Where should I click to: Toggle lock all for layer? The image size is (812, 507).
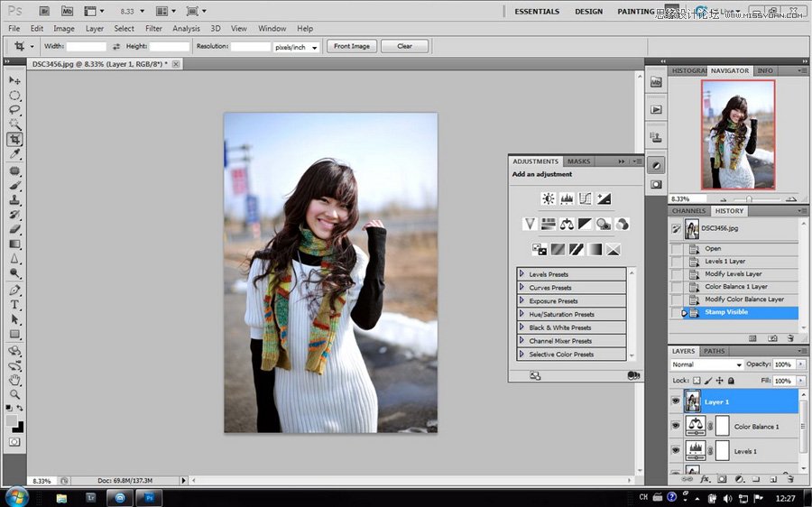click(x=731, y=381)
